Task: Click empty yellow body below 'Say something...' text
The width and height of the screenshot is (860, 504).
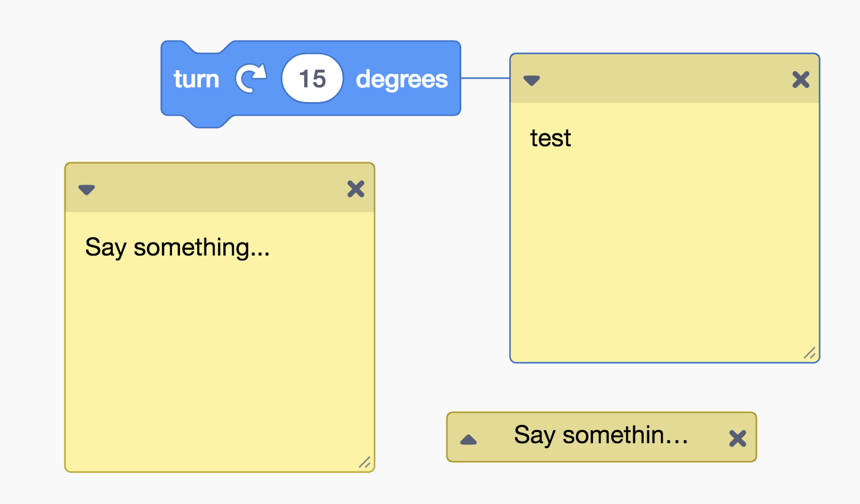Action: pos(220,360)
